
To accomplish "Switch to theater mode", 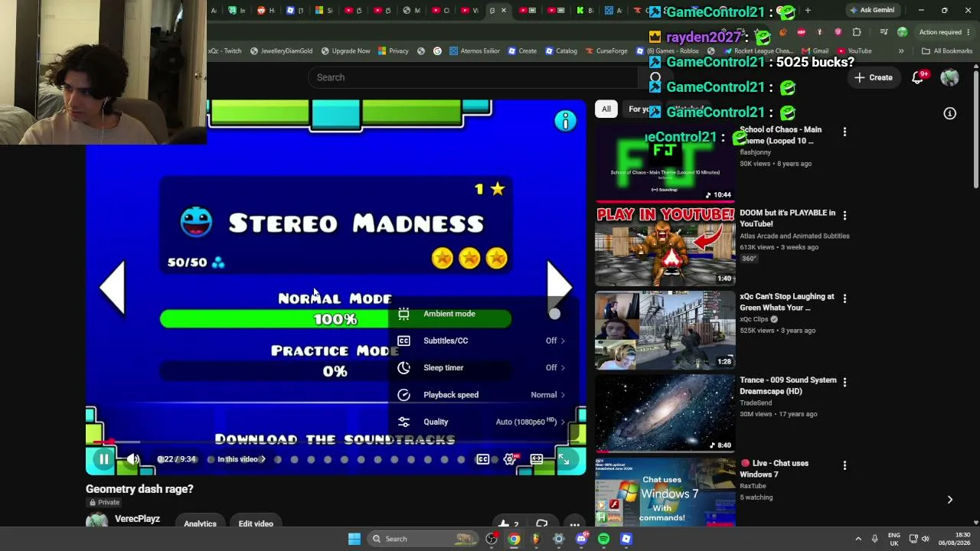I will pyautogui.click(x=537, y=459).
